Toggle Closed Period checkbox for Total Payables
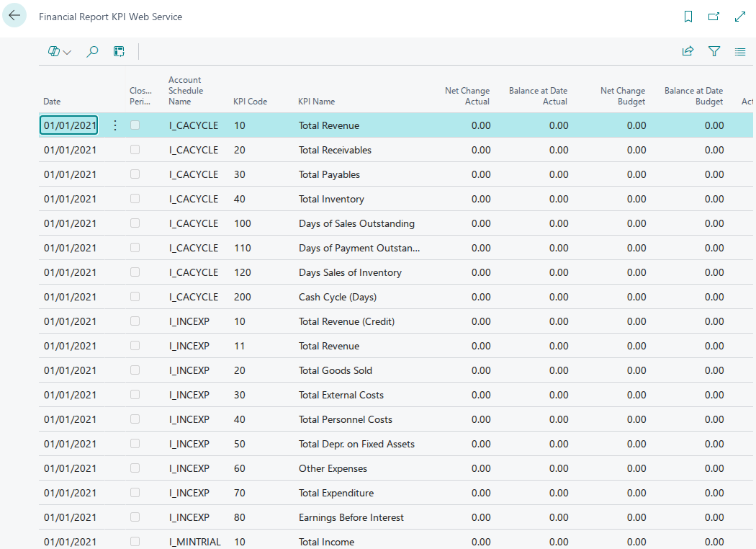Screen dimensions: 756x549 coord(135,174)
